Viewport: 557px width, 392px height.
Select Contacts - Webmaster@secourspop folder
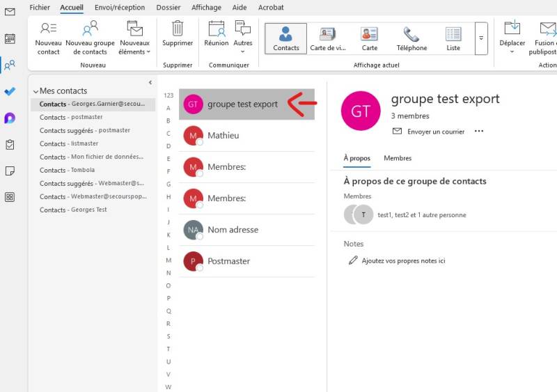tap(93, 196)
